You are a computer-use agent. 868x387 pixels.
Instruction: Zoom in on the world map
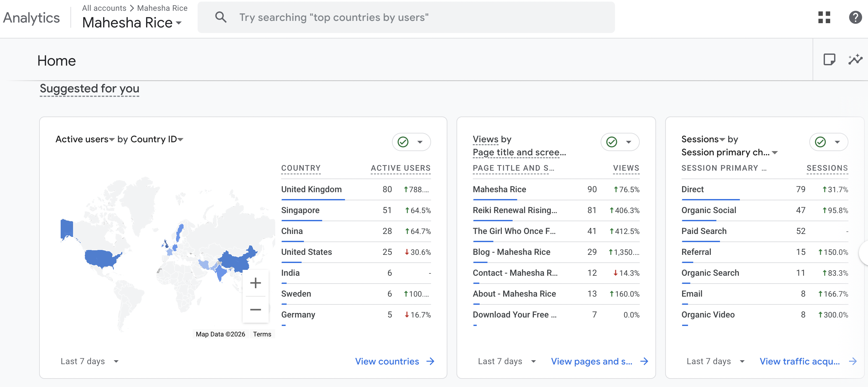point(256,283)
